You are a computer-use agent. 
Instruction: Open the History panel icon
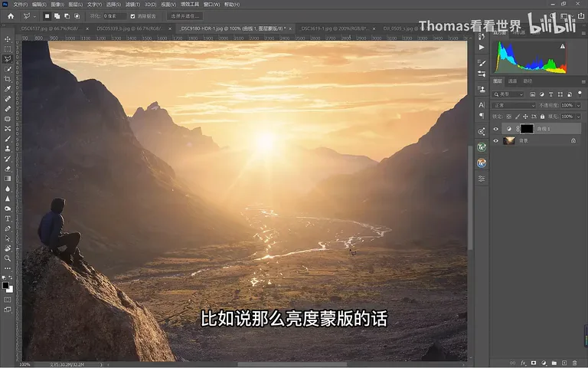(x=482, y=36)
